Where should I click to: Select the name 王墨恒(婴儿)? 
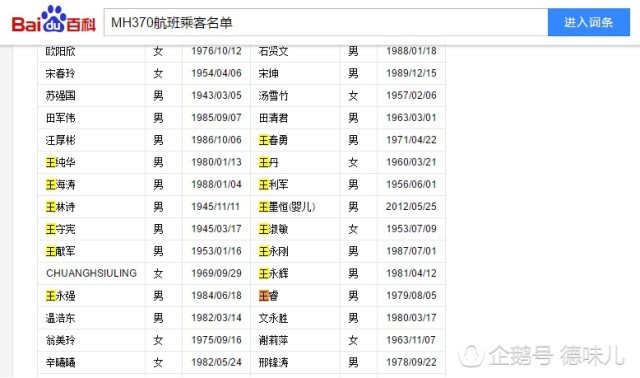coord(287,207)
